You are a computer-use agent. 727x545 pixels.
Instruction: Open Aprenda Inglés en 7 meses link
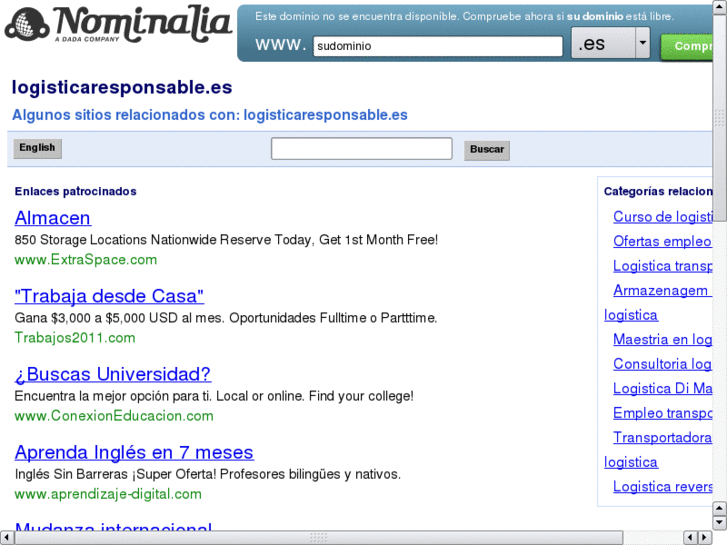(134, 452)
